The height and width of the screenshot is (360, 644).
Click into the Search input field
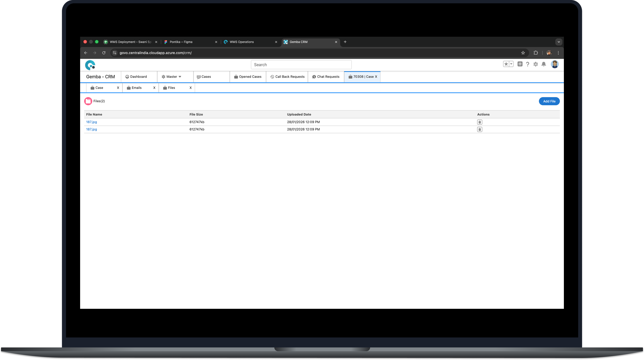301,65
